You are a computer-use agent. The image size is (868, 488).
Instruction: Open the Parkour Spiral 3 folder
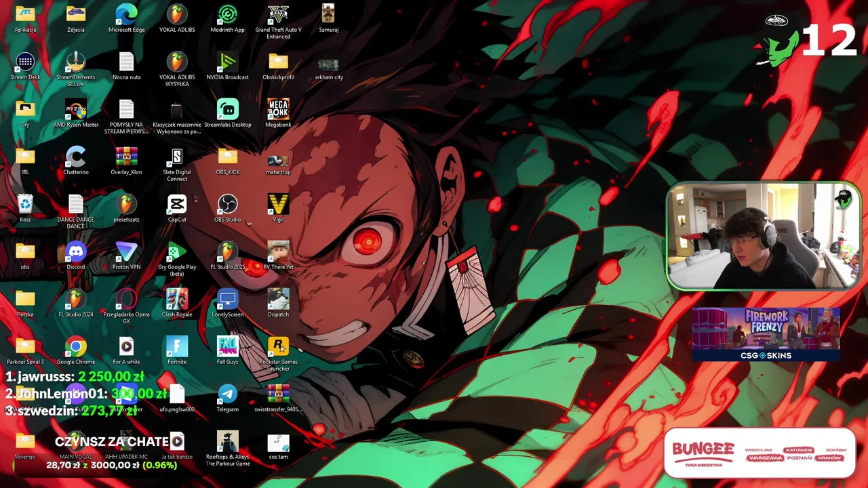click(x=25, y=351)
